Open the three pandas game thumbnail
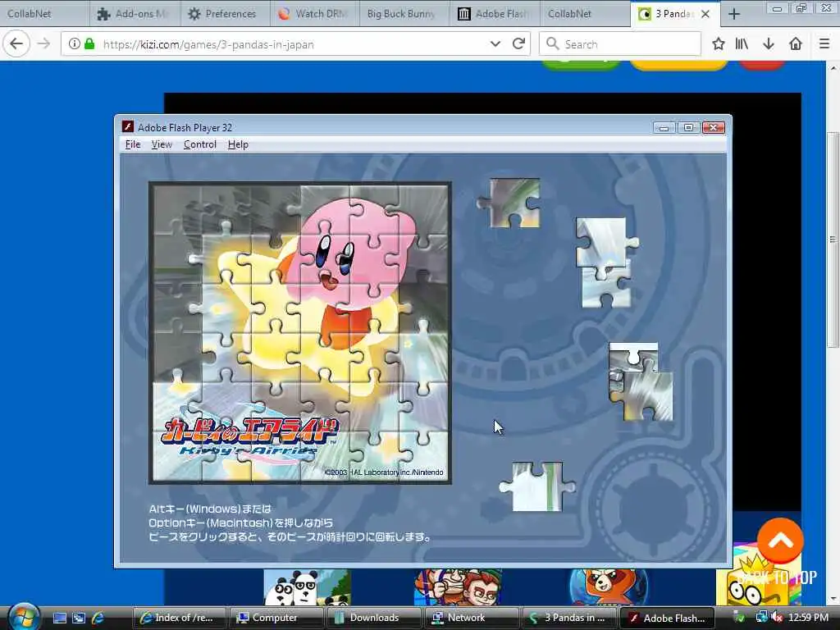840x630 pixels. pyautogui.click(x=307, y=587)
